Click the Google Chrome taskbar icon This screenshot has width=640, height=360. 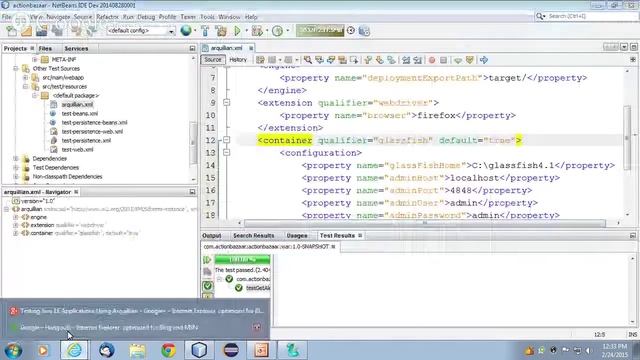coord(168,350)
